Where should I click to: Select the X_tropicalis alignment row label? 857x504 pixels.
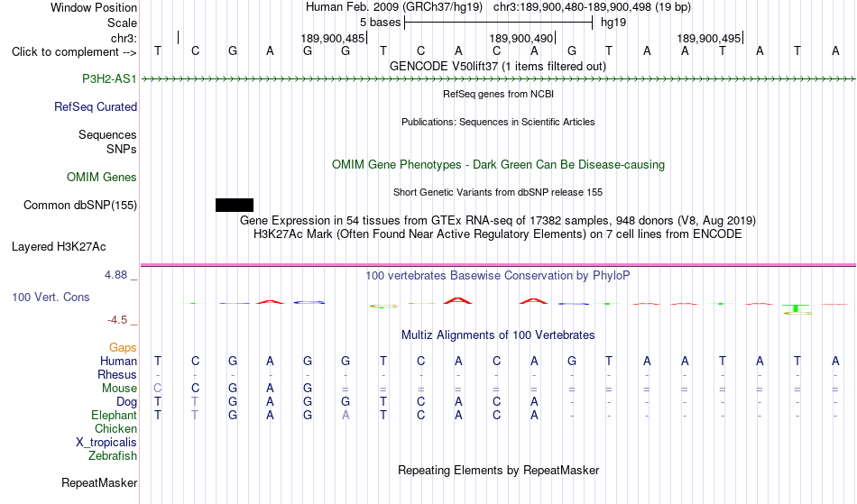pyautogui.click(x=106, y=443)
